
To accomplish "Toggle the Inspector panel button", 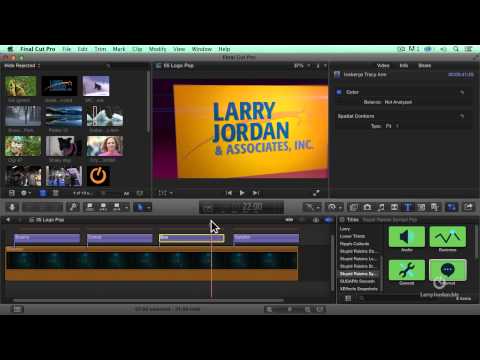I will tap(452, 207).
